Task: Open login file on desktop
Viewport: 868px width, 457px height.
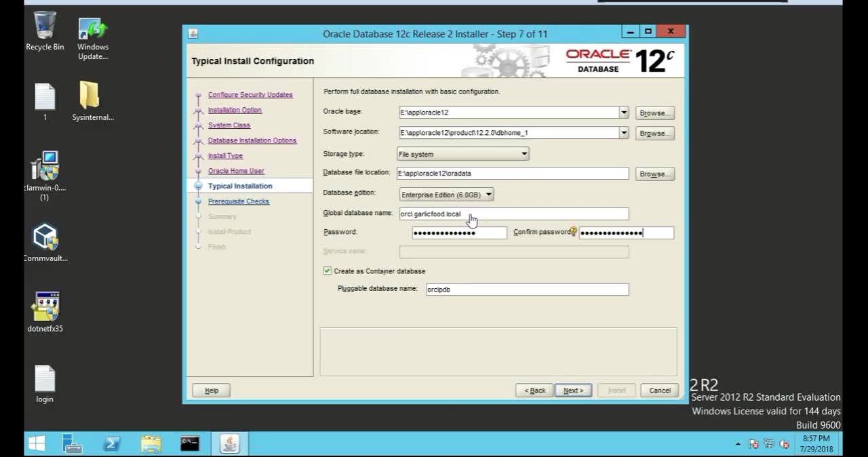Action: [x=45, y=384]
